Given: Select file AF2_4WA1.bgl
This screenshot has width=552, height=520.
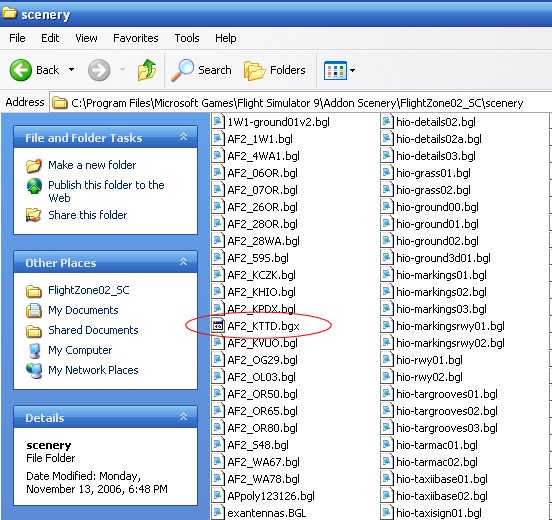Looking at the screenshot, I should click(x=263, y=156).
